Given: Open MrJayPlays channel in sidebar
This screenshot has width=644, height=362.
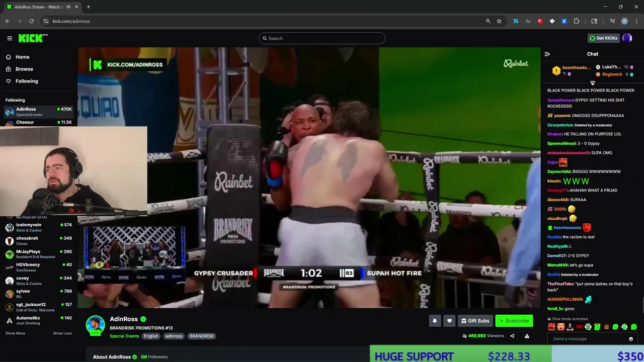Looking at the screenshot, I should tap(39, 254).
